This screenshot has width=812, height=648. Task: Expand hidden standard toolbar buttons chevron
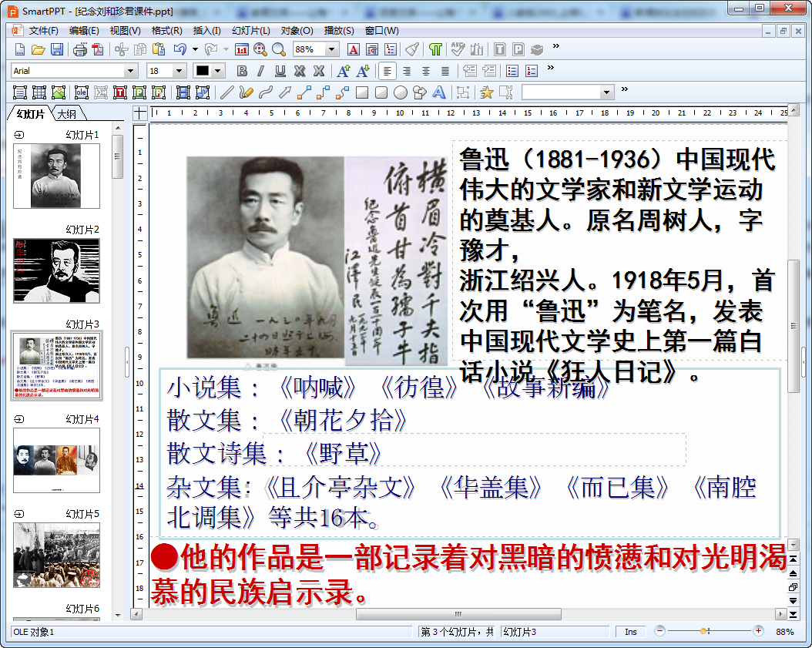(x=556, y=46)
